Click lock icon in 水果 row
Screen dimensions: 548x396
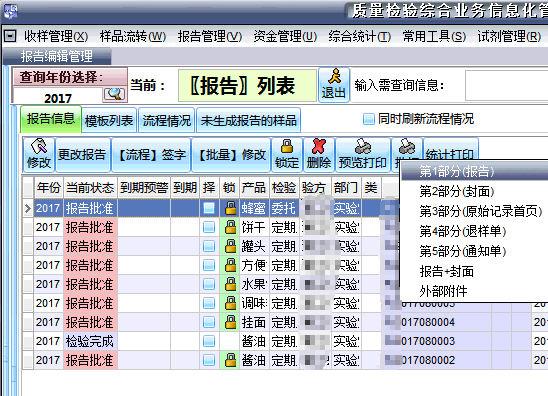point(230,284)
